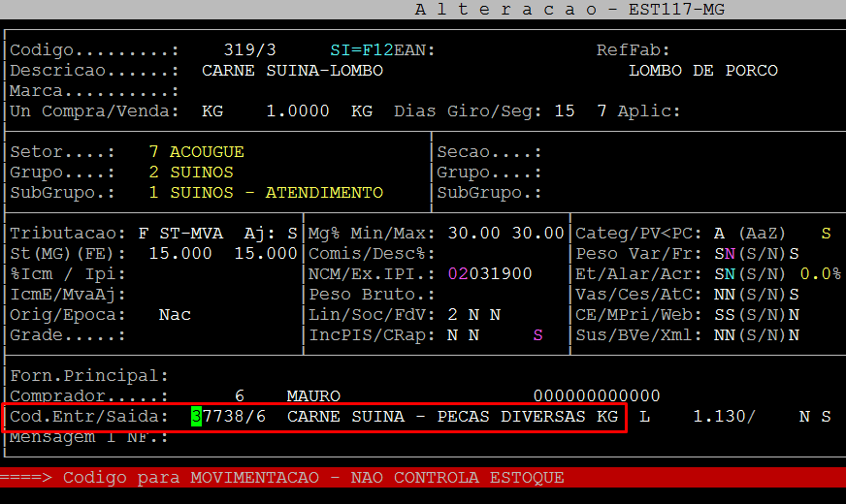Click the Cod.Entr/Saida code 37738/6
The height and width of the screenshot is (504, 846).
pos(233,417)
